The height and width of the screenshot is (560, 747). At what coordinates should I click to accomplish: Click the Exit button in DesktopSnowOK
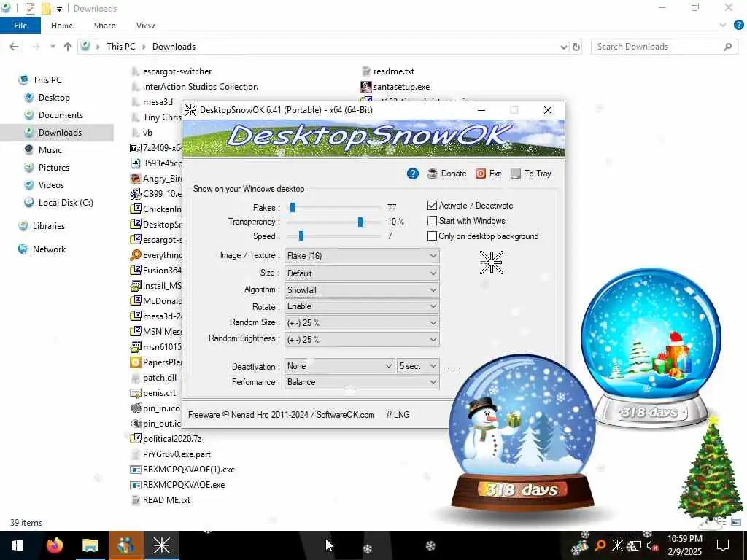(x=488, y=174)
